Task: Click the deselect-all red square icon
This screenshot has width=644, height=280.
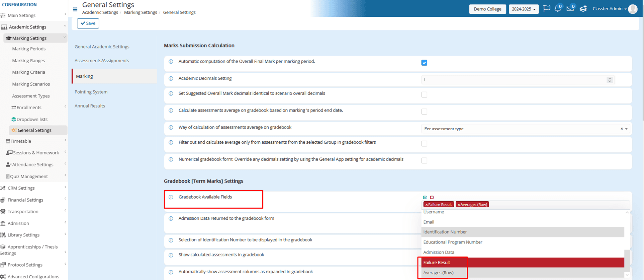Action: pos(432,197)
